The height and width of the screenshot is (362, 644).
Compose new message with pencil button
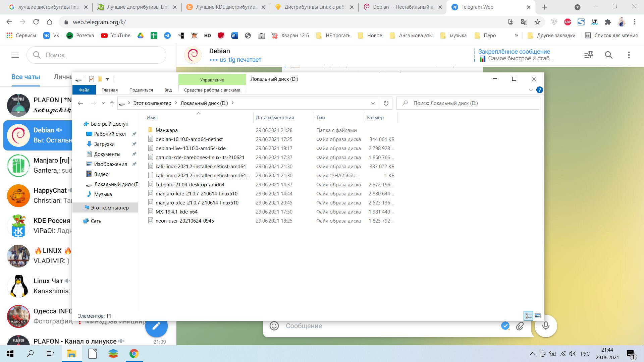click(x=156, y=326)
